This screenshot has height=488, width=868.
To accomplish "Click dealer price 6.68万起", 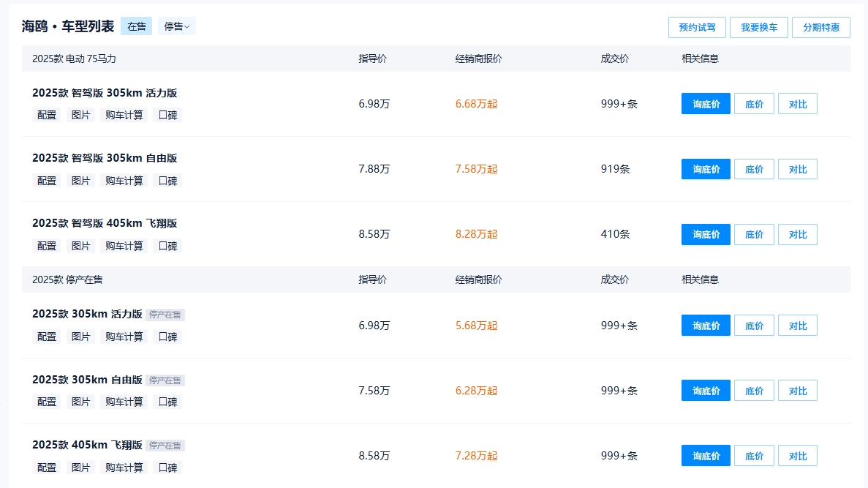I will tap(476, 104).
